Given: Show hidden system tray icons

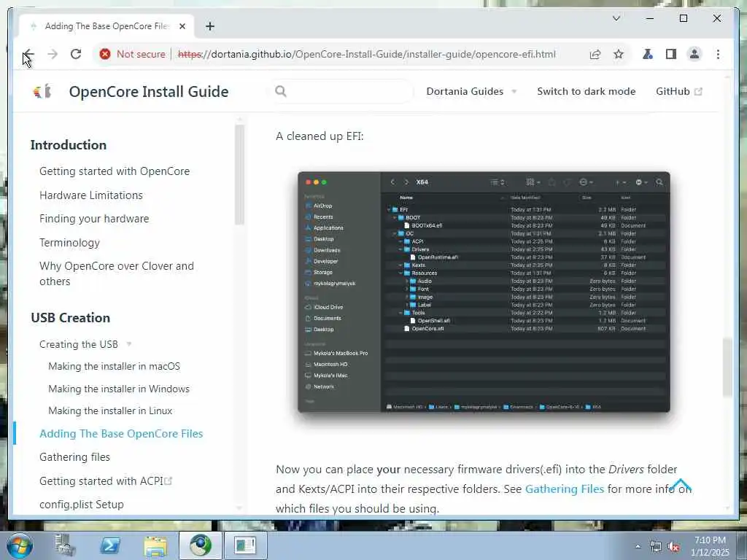Looking at the screenshot, I should (638, 547).
